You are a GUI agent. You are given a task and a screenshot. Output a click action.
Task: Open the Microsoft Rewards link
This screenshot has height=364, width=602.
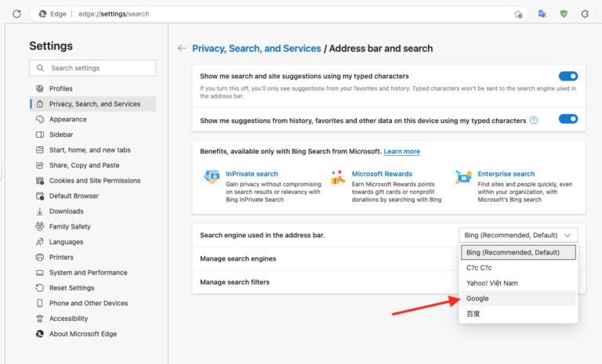(x=382, y=174)
